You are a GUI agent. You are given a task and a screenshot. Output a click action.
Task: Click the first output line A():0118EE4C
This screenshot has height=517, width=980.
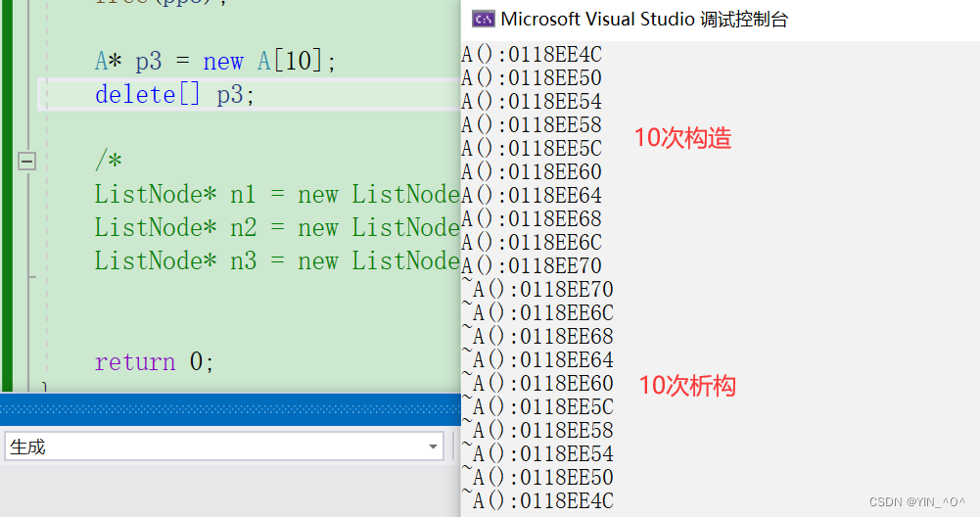point(531,55)
